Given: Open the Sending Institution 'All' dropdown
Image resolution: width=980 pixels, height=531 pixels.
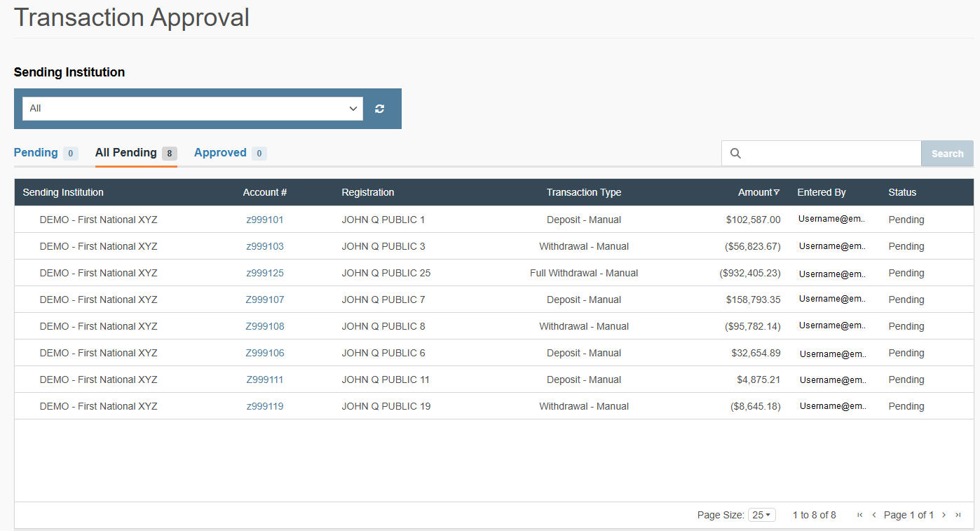Looking at the screenshot, I should (x=193, y=109).
